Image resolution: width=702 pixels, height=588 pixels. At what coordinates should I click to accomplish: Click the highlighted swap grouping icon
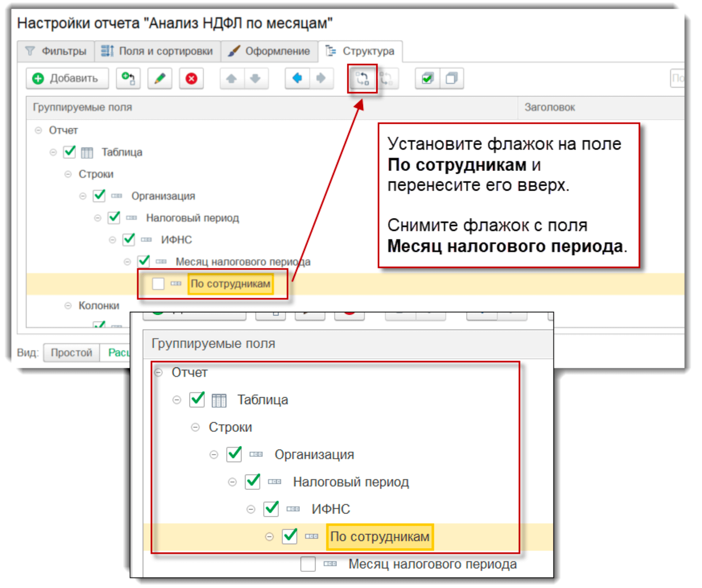click(x=362, y=78)
